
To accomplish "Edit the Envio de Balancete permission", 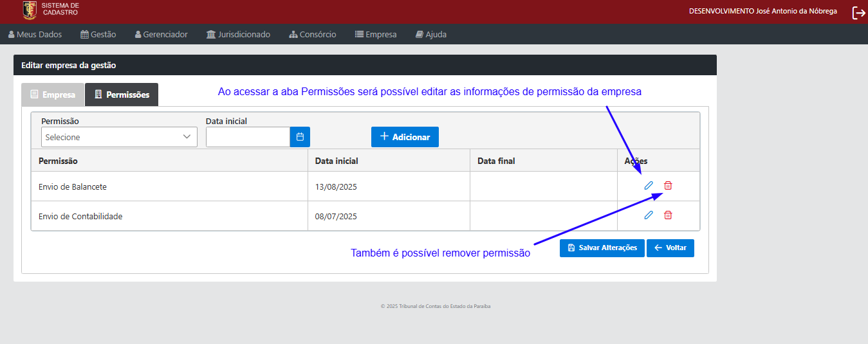I will coord(649,185).
